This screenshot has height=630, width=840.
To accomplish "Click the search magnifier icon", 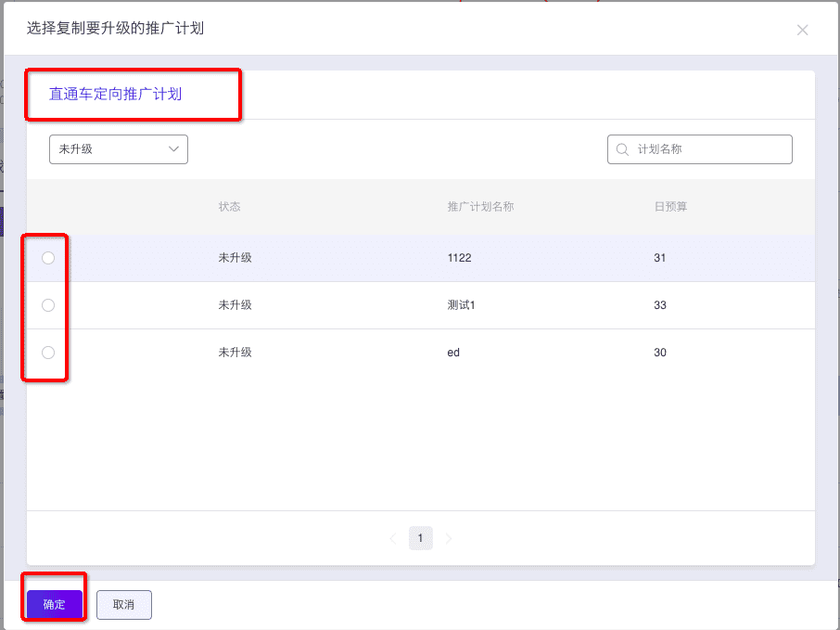I will (622, 149).
